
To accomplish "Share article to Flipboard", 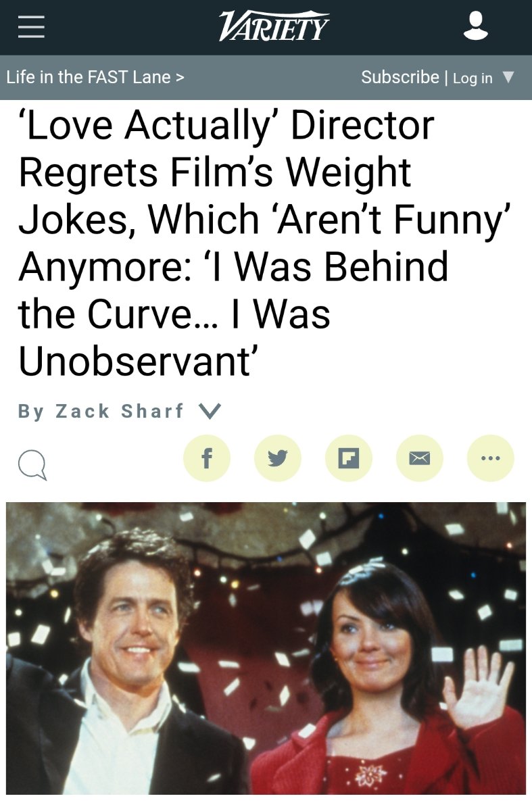I will click(x=349, y=458).
